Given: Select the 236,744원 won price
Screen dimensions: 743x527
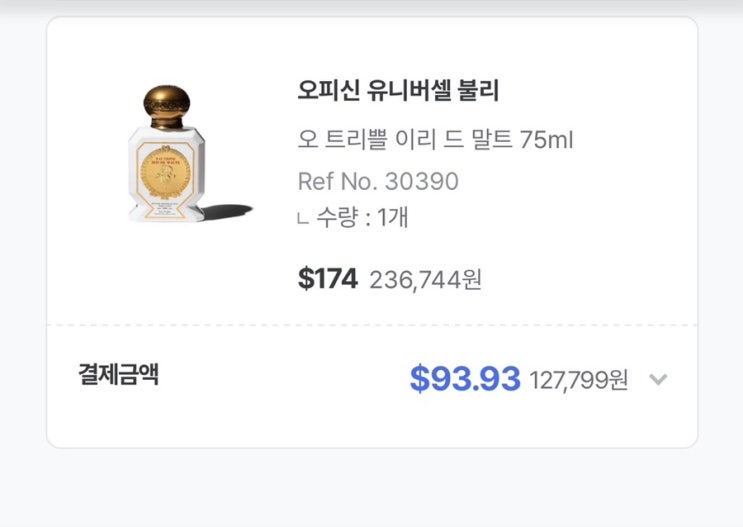Looking at the screenshot, I should point(426,279).
